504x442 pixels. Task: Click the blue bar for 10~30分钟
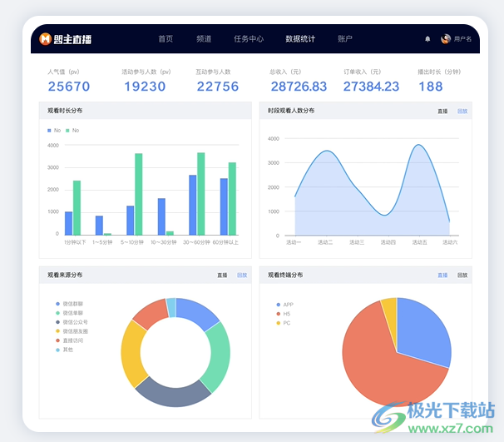(161, 216)
